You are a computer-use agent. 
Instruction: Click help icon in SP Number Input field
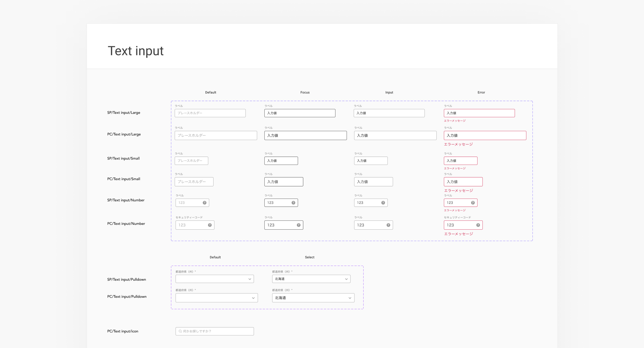click(383, 203)
